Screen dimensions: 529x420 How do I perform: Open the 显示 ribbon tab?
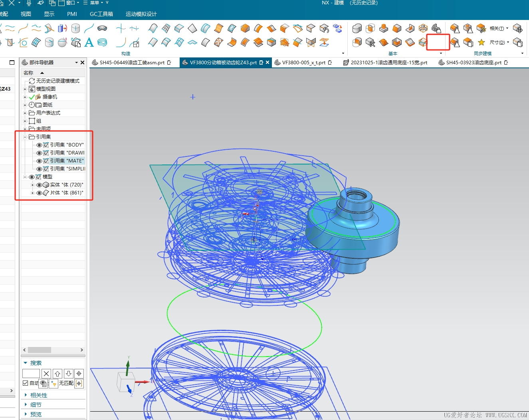coord(49,14)
